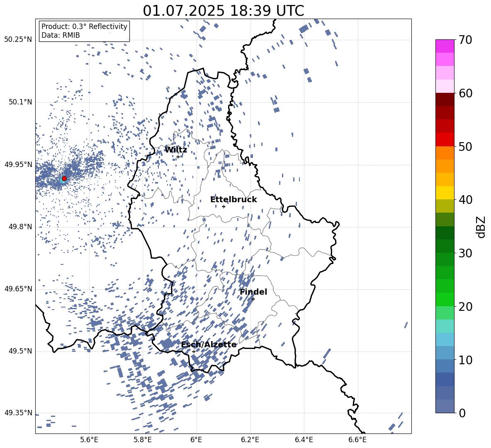Click colorbar tick label 70

tap(466, 40)
